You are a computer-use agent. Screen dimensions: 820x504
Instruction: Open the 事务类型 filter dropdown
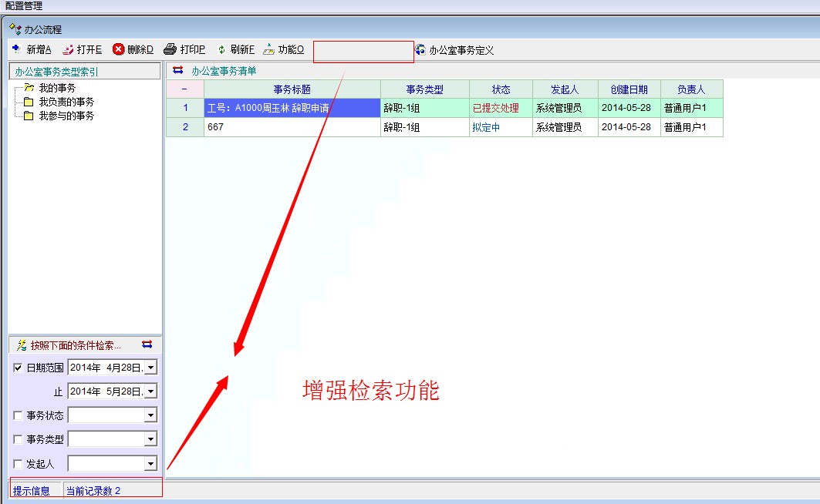pyautogui.click(x=150, y=439)
